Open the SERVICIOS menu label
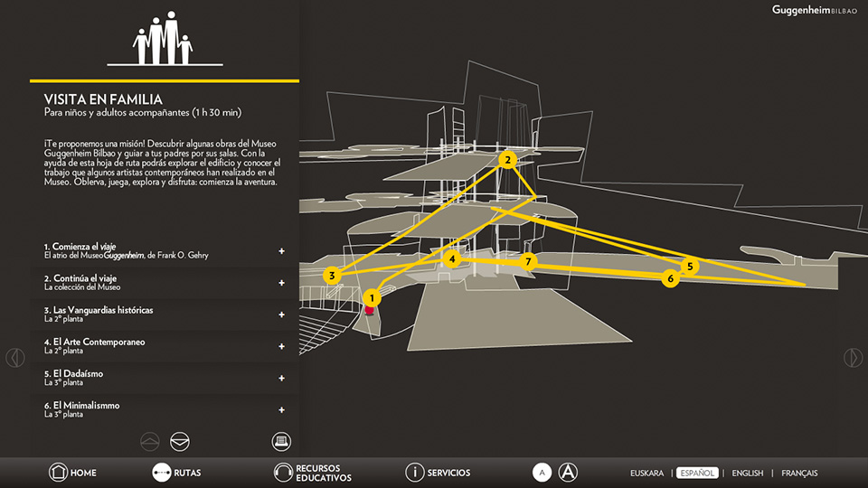The image size is (868, 488). click(448, 473)
